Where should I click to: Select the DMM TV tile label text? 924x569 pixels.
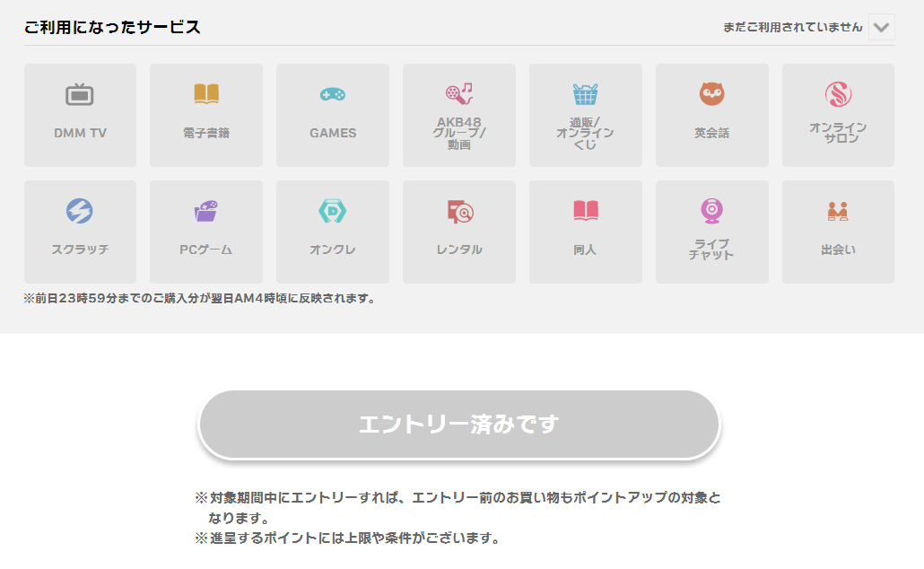click(x=80, y=133)
